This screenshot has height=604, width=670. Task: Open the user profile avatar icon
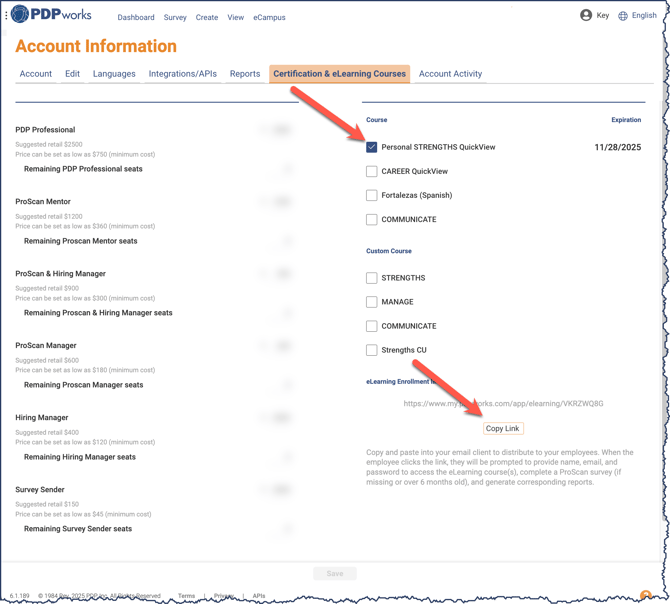[586, 15]
